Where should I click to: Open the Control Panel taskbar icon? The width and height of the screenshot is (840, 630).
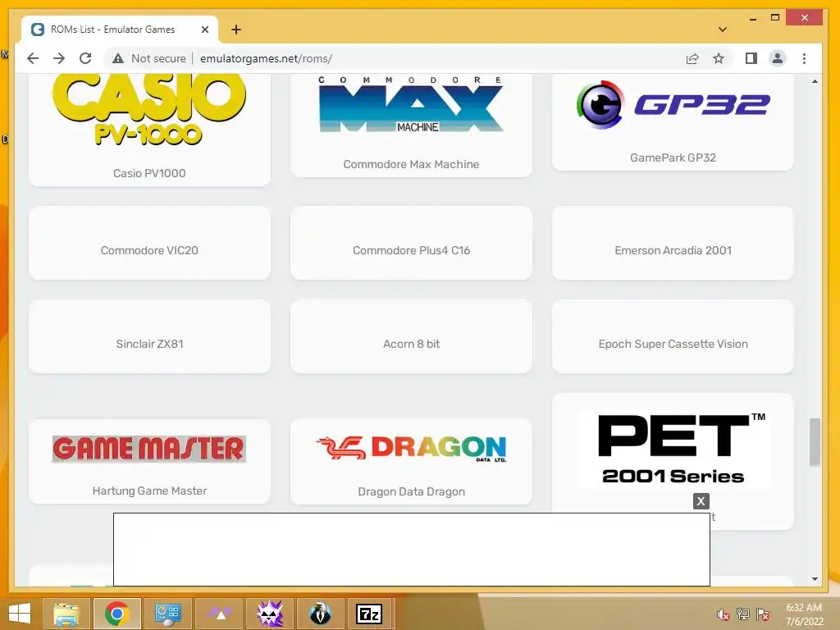click(x=167, y=614)
